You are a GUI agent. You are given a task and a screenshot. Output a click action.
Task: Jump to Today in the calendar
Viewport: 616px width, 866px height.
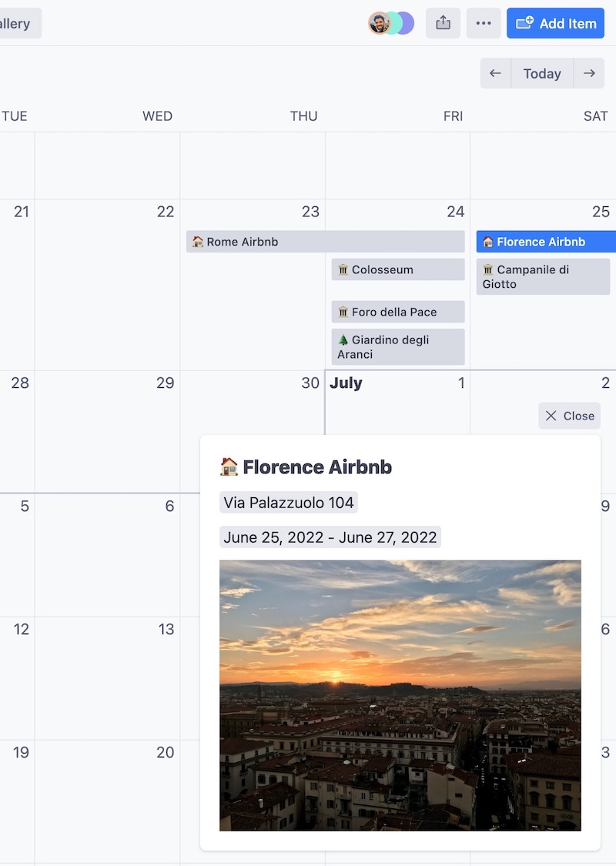542,73
